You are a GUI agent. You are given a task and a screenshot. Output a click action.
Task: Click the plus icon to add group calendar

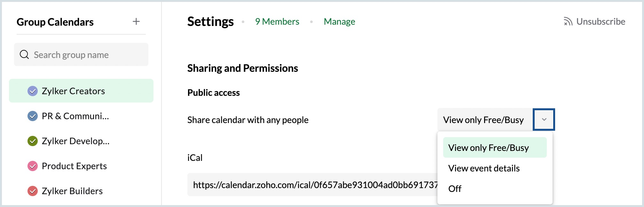[x=136, y=21]
